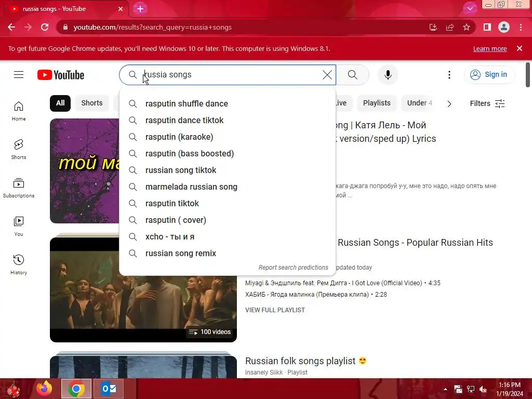Click the muted volume tray icon
This screenshot has height=399, width=532.
[484, 389]
